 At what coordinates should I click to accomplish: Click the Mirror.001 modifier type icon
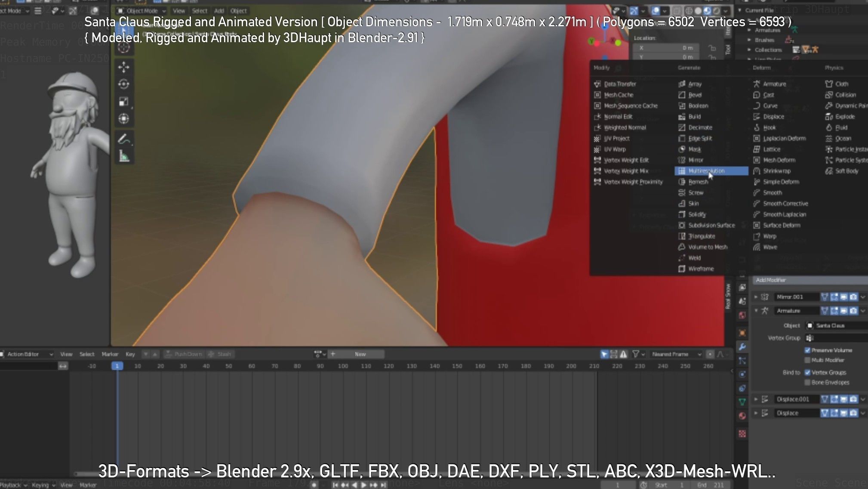click(765, 297)
